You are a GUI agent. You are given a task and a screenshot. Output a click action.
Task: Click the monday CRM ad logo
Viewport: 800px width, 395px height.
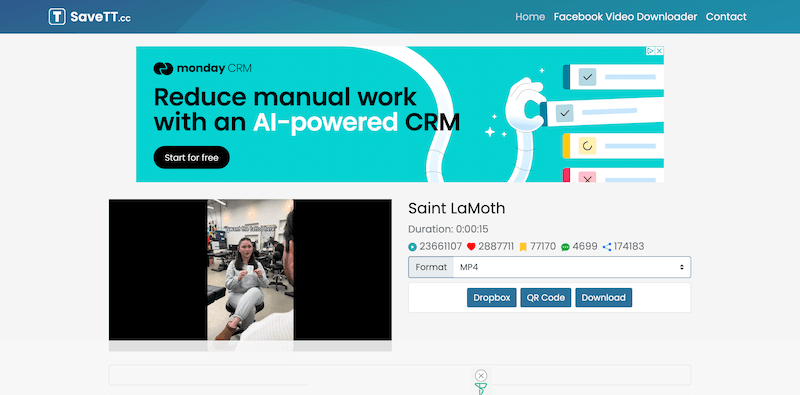coord(203,68)
